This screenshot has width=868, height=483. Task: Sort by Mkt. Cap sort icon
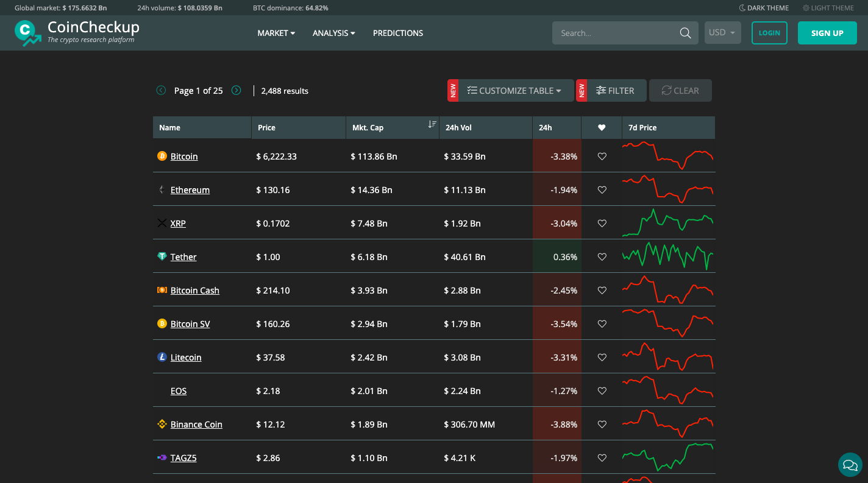click(x=432, y=124)
